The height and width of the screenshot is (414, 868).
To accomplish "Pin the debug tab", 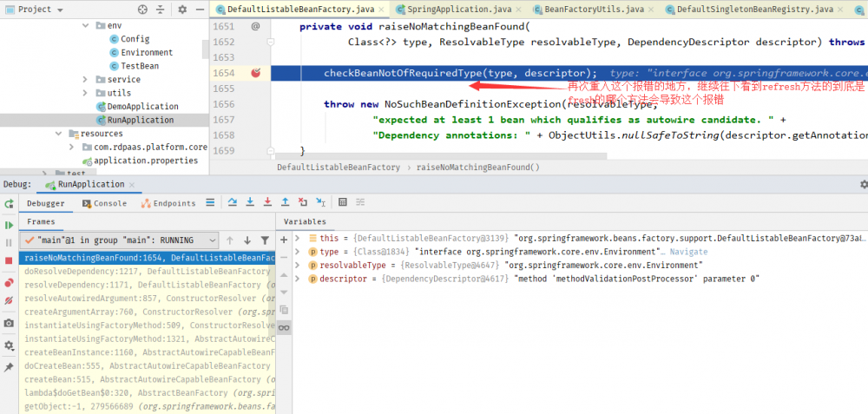I will pyautogui.click(x=9, y=367).
